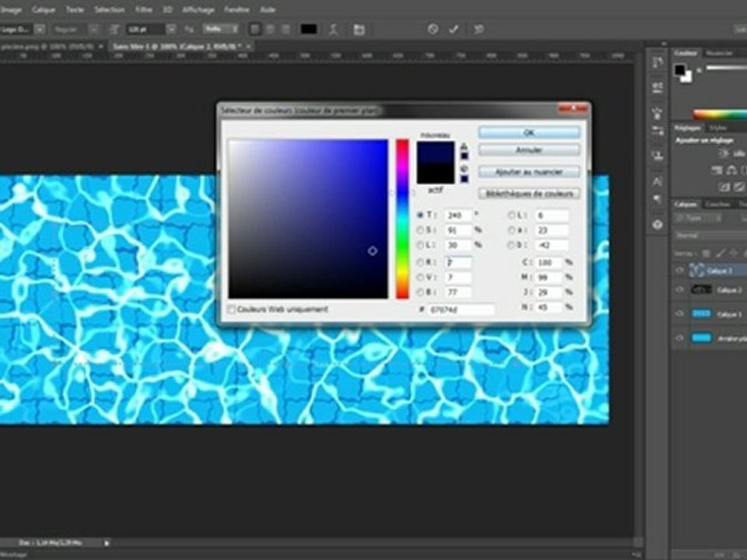747x560 pixels.
Task: Switch to the Couleur panel tab
Action: coord(686,54)
